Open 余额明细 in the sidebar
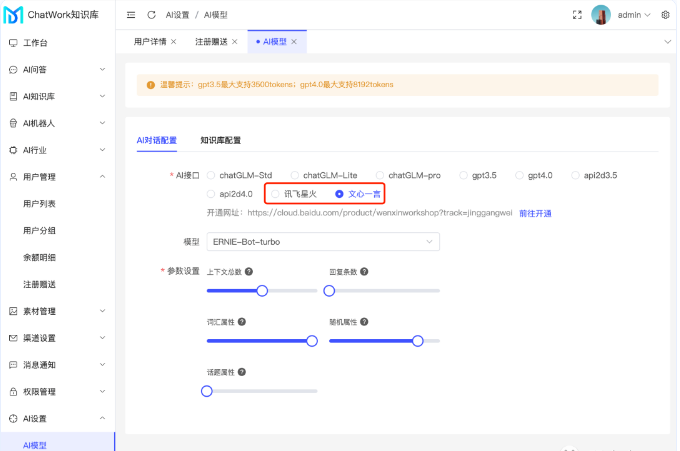 click(x=39, y=258)
